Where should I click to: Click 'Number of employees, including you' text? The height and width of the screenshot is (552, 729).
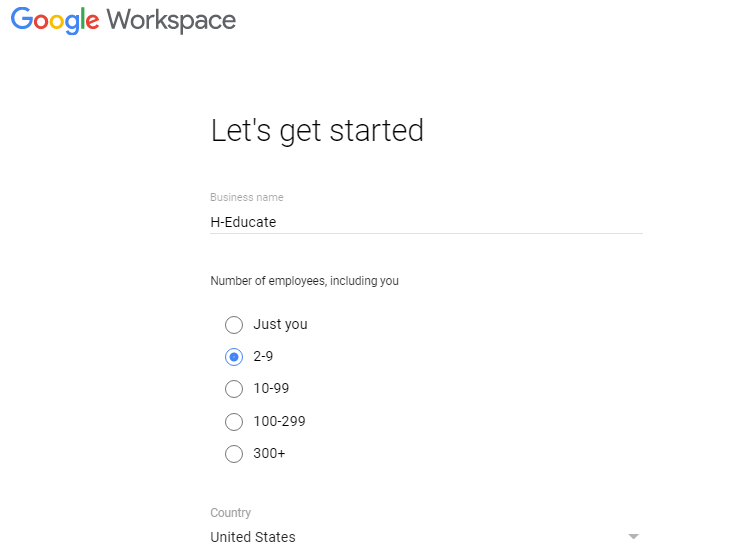coord(304,281)
